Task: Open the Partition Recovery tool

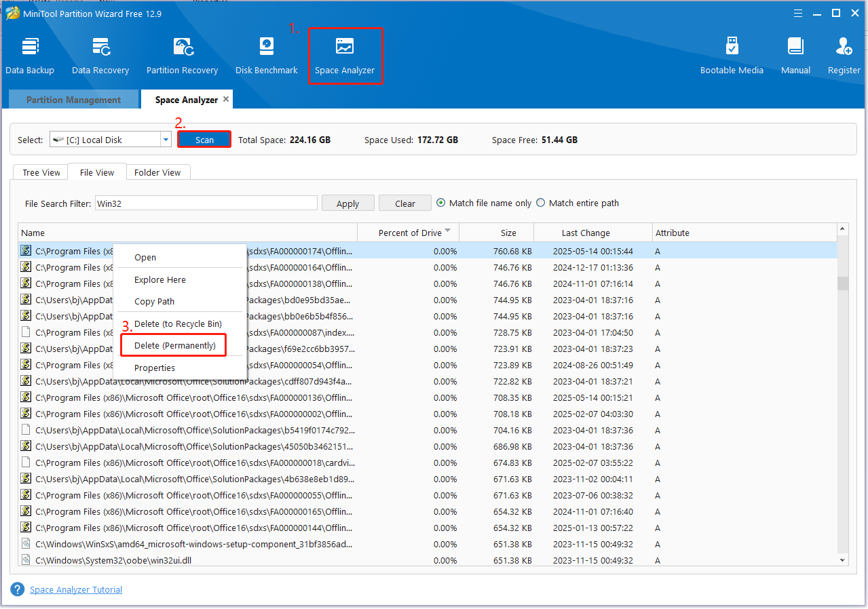Action: pos(182,56)
